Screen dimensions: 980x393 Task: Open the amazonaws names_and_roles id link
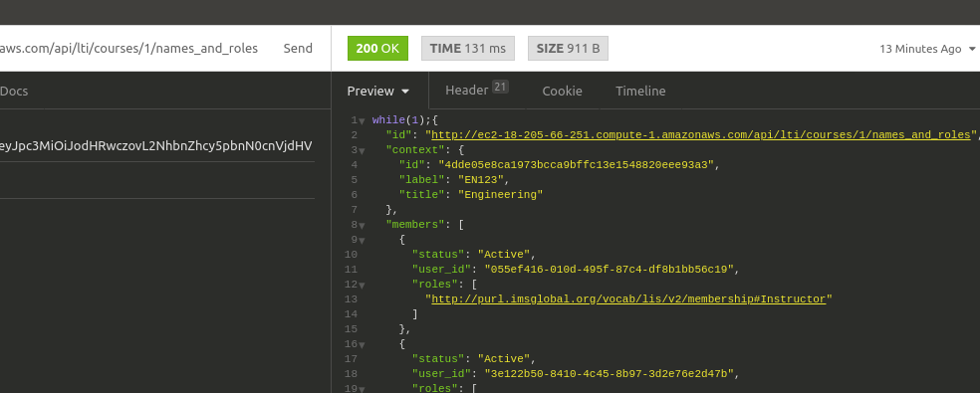coord(700,135)
